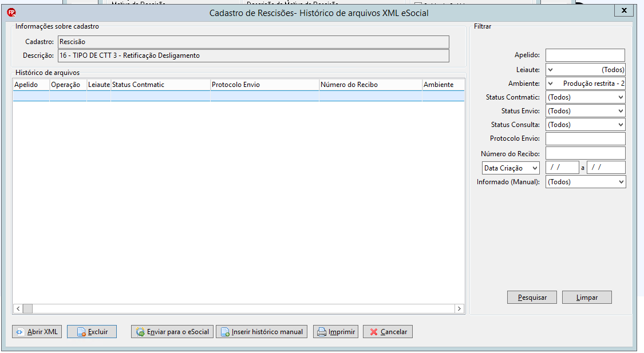Image resolution: width=644 pixels, height=353 pixels.
Task: Click Inserir histórico manual button
Action: 262,332
